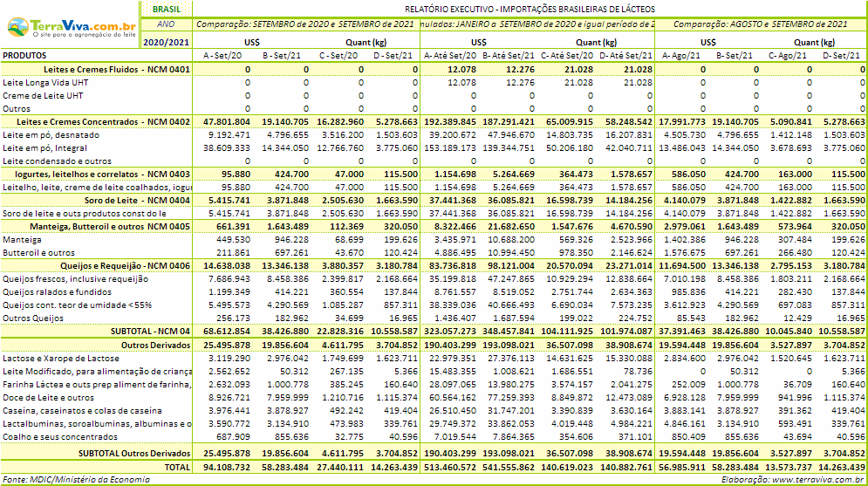Click Queijos frescos, inclusive requeijão label
Image resolution: width=868 pixels, height=486 pixels.
[75, 279]
